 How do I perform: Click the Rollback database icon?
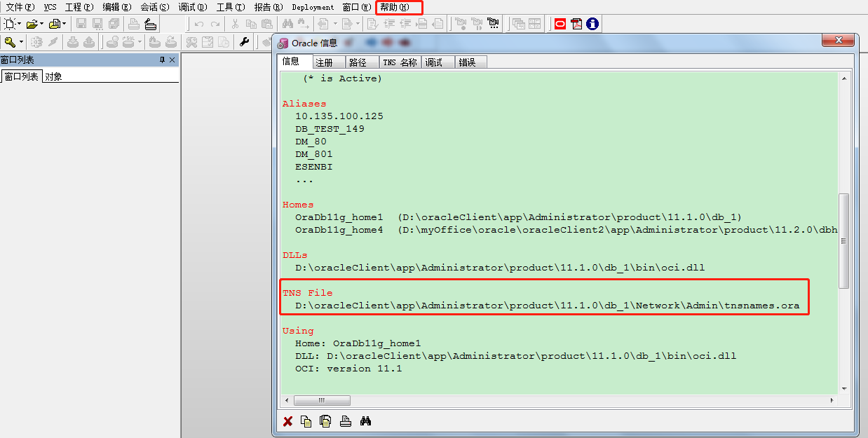89,42
